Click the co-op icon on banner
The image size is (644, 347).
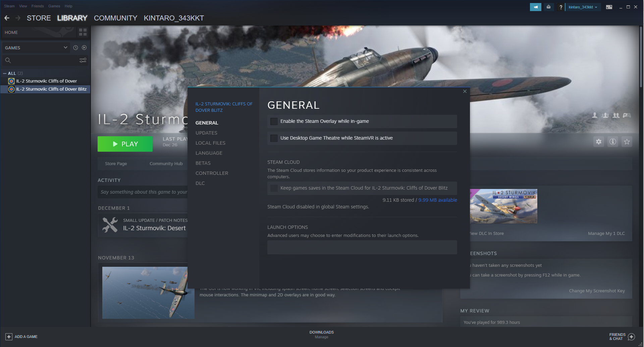[x=616, y=115]
